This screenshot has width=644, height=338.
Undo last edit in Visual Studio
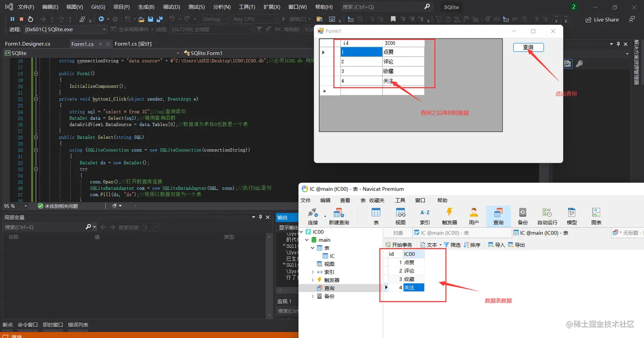[172, 19]
